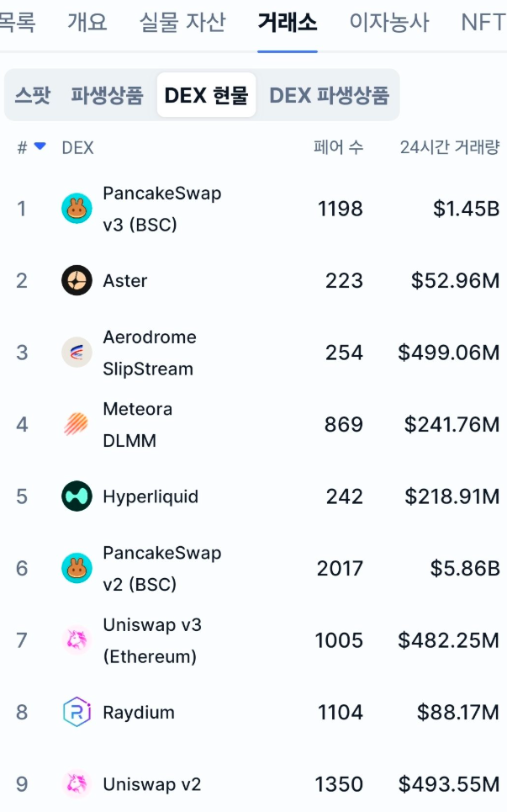Sort by 24시간 거래량 column header
Screen dimensions: 507x812
pyautogui.click(x=450, y=147)
